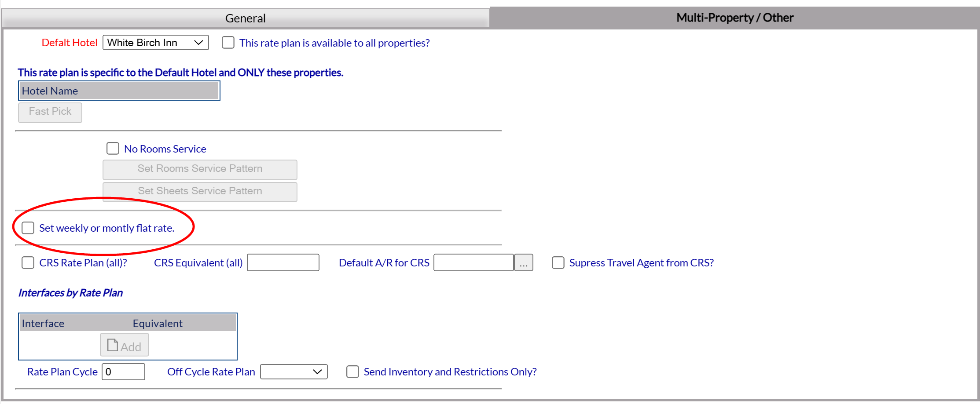Image resolution: width=980 pixels, height=404 pixels.
Task: Click the Default A/R for CRS field
Action: [473, 262]
